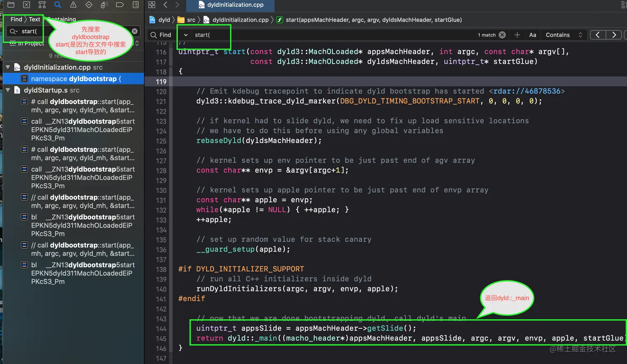Choose the Text search type
This screenshot has height=364, width=627.
coord(34,19)
